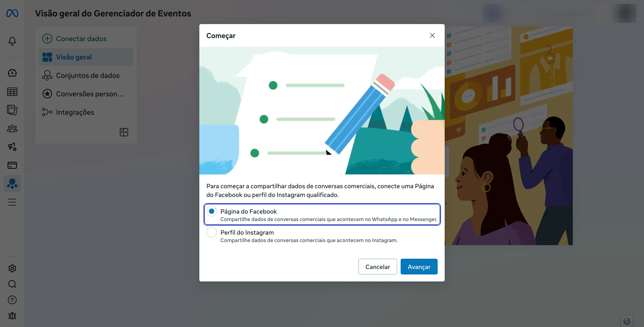The width and height of the screenshot is (644, 327).
Task: Close the Começar dialog
Action: click(432, 35)
